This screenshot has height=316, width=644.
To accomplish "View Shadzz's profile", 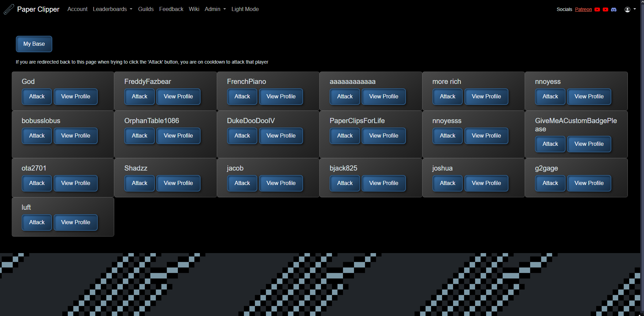I will coord(178,183).
